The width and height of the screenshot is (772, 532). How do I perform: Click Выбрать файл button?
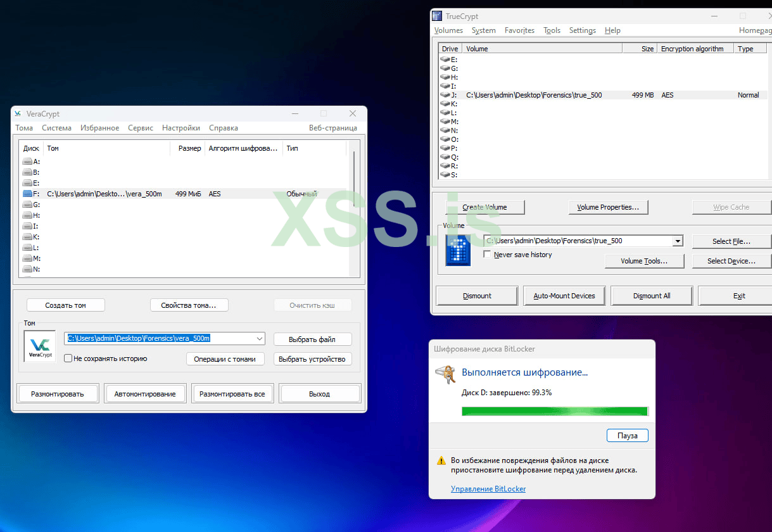click(x=312, y=339)
